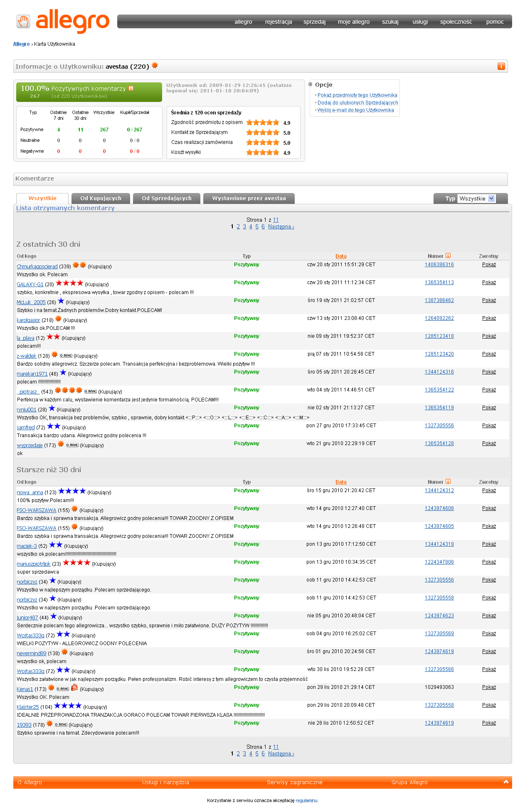
Task: Show the return comment for the GALAXY-G1 row
Action: tap(489, 282)
